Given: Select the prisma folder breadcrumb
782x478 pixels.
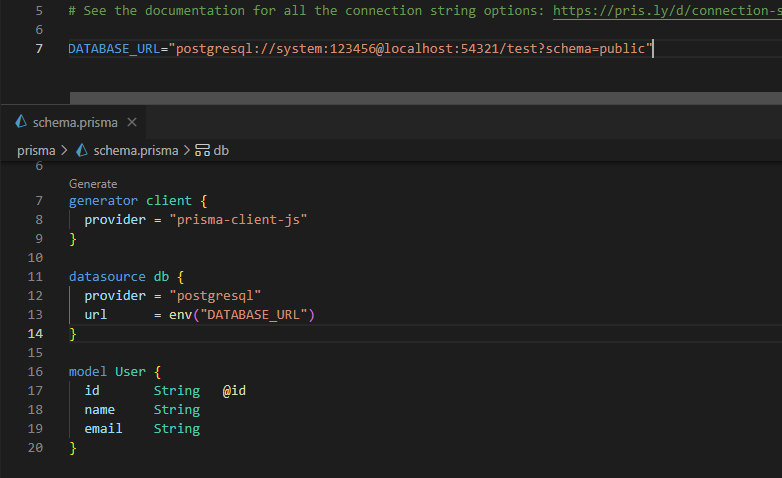Looking at the screenshot, I should tap(36, 150).
